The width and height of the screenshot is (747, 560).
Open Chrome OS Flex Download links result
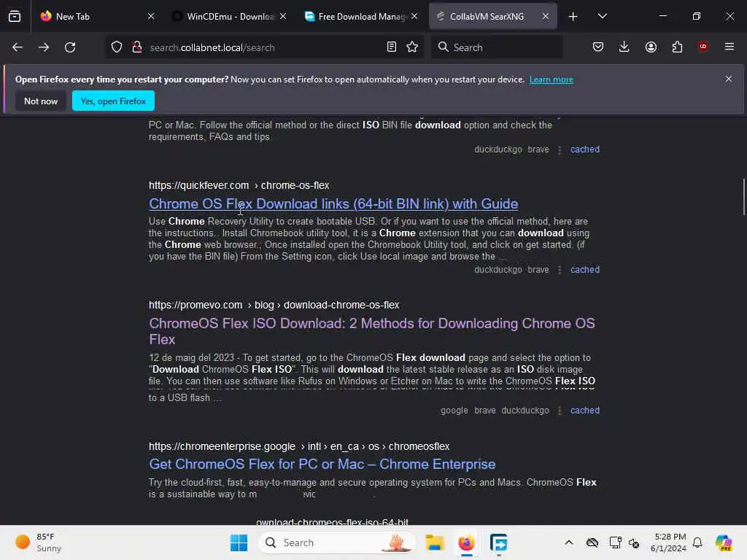333,204
